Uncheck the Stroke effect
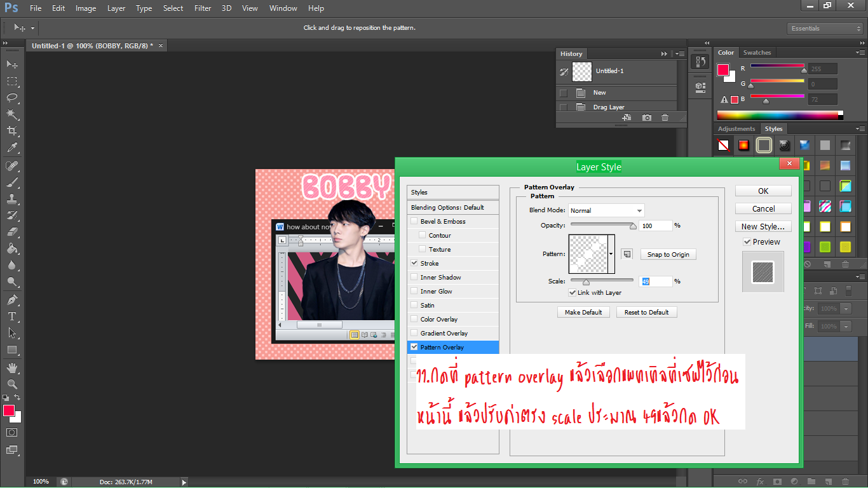Screen dimensions: 868x488 (414, 263)
